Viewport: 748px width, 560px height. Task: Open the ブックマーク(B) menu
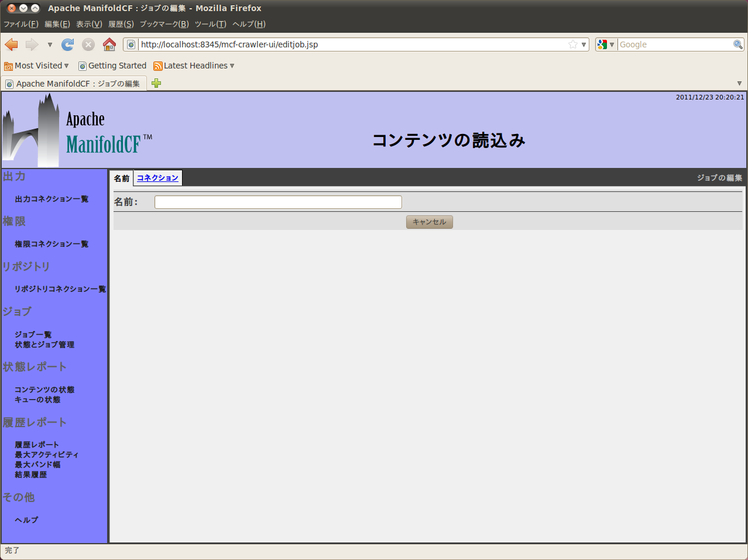pyautogui.click(x=164, y=24)
